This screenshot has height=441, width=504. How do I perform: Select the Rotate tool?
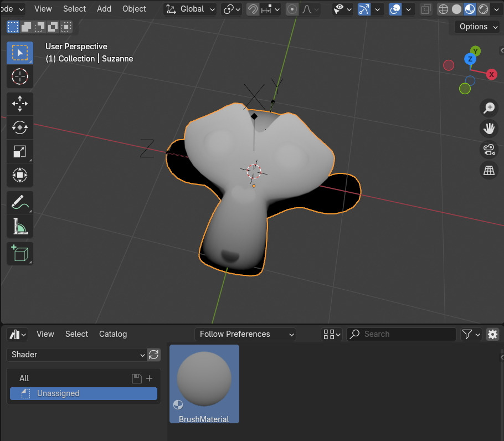pos(20,127)
